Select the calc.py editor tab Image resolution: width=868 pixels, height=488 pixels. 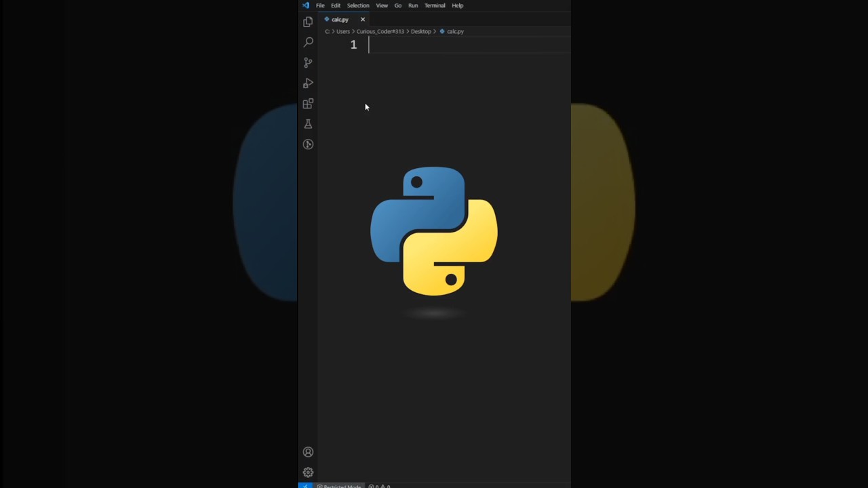(x=344, y=20)
